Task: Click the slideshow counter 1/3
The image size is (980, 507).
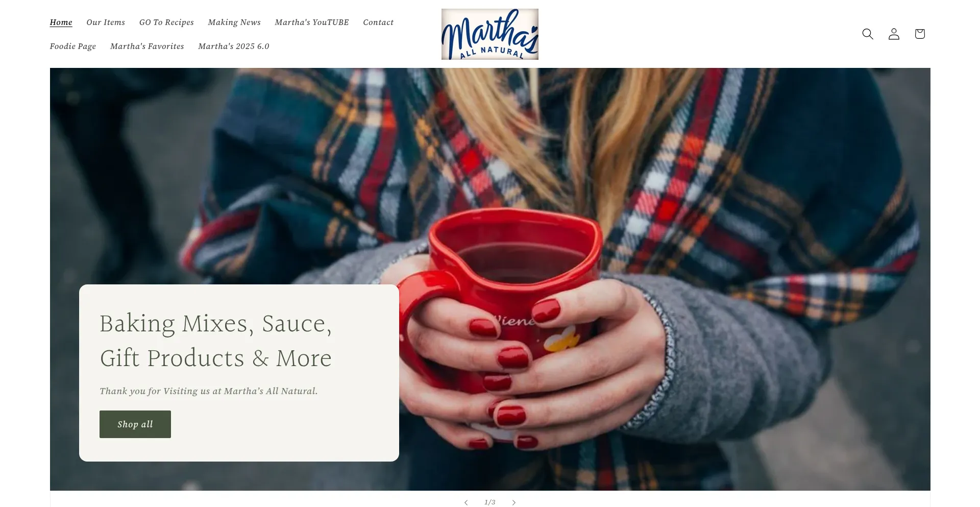Action: tap(490, 502)
